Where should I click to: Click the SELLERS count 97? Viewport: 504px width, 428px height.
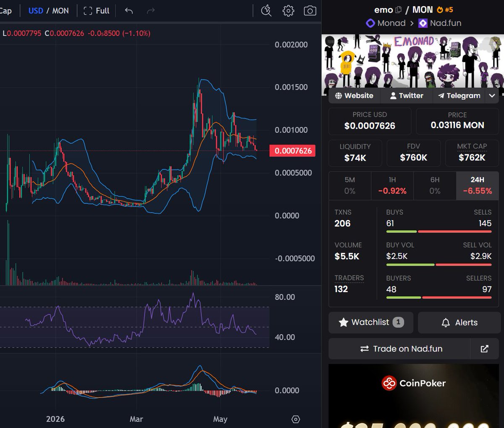[487, 289]
